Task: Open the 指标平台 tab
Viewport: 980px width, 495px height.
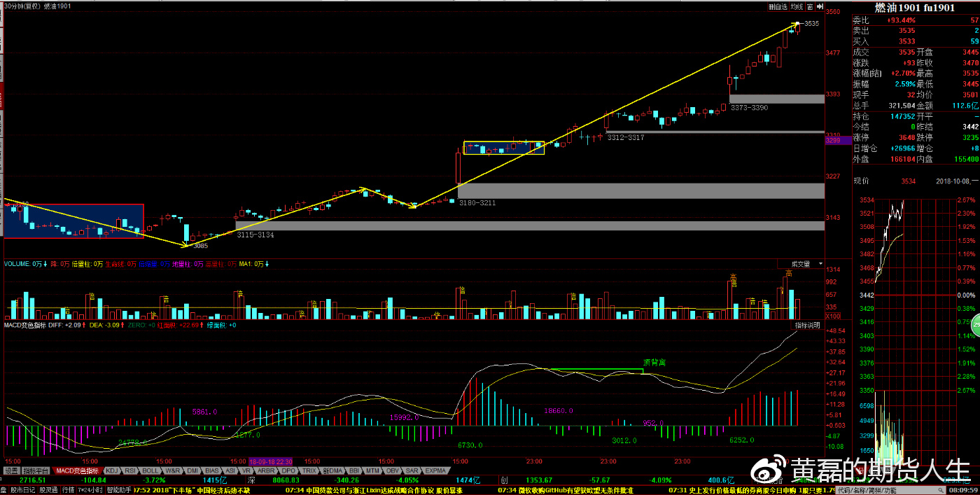Action: [x=37, y=470]
